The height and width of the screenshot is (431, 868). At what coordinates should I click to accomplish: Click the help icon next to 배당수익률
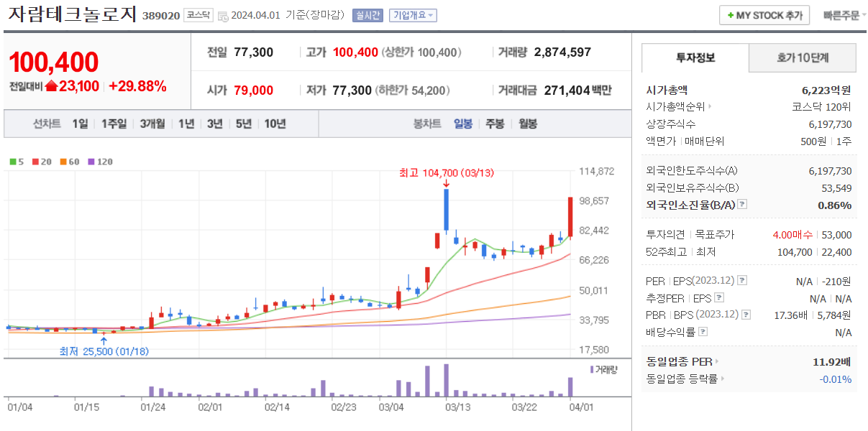point(703,332)
